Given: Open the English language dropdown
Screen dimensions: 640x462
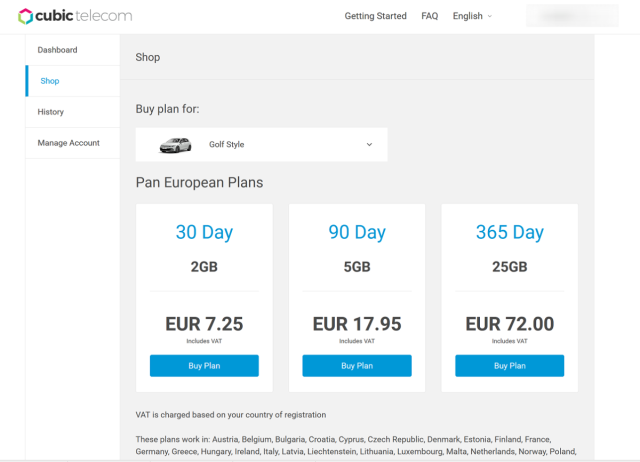Looking at the screenshot, I should [x=472, y=16].
